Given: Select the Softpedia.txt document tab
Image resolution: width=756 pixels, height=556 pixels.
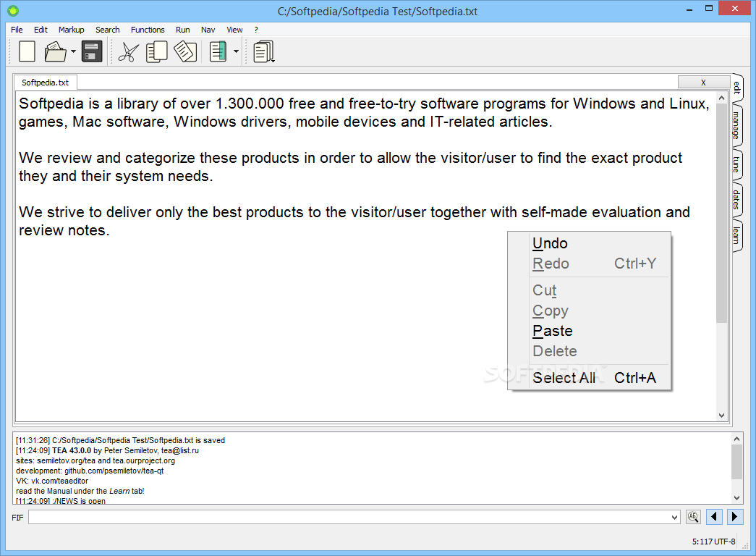Looking at the screenshot, I should coord(46,83).
